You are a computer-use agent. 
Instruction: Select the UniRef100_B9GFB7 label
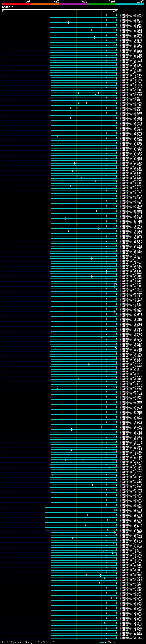(x=131, y=58)
